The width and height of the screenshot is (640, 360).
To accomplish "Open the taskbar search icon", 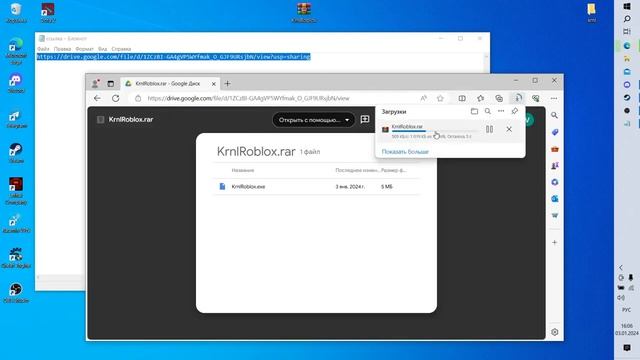I will pos(627,19).
